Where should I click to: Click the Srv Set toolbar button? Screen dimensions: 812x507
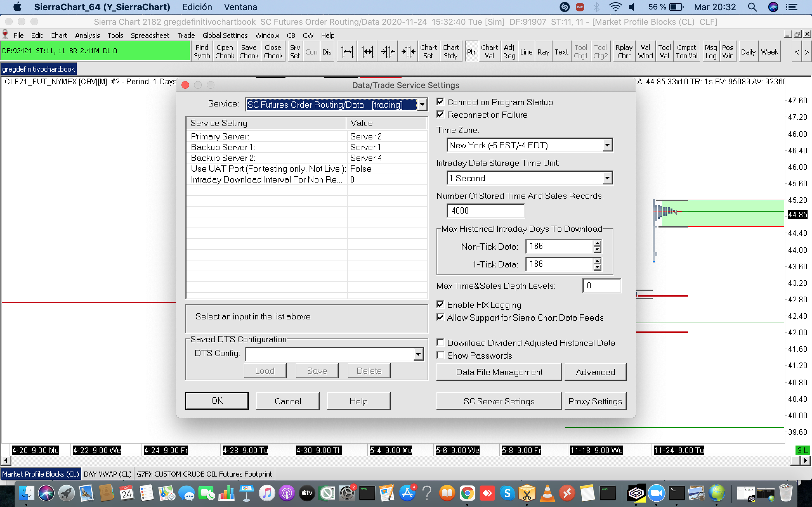295,52
